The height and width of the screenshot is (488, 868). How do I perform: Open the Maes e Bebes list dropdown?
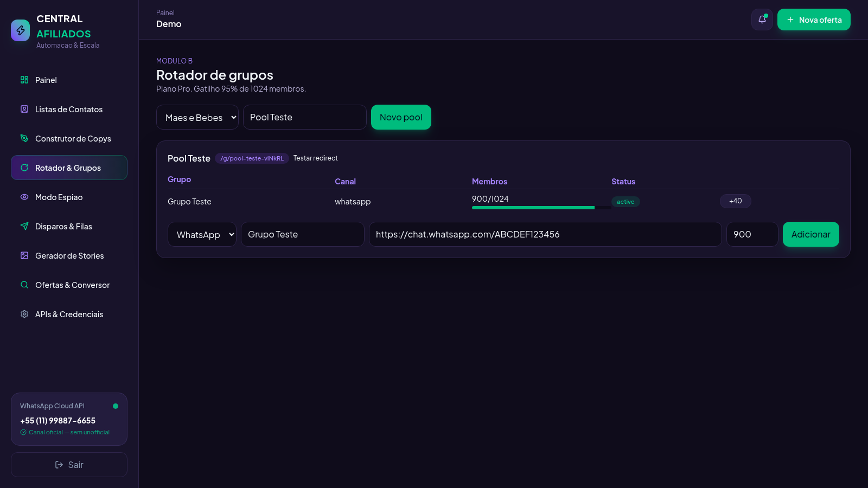197,117
